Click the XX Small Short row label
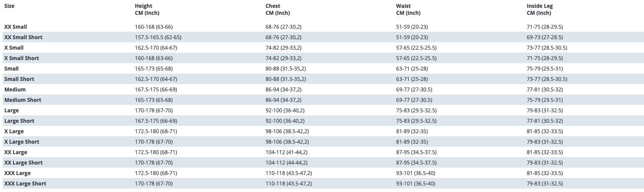 tap(23, 37)
